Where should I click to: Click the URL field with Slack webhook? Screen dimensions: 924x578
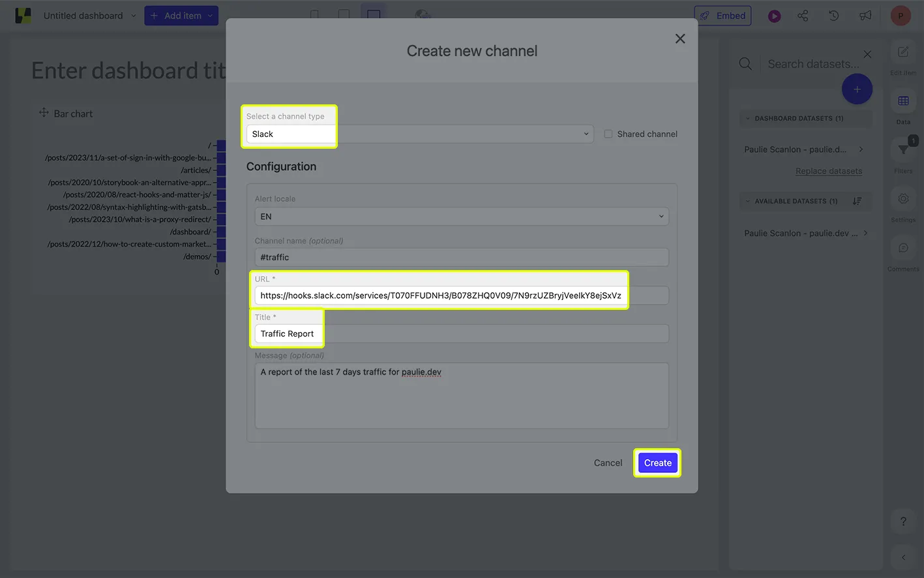coord(462,296)
